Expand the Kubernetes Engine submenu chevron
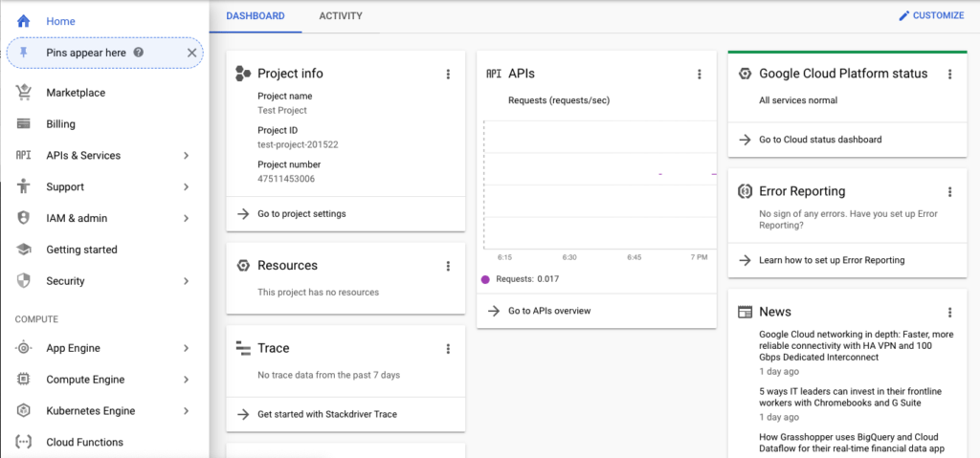The image size is (980, 458). (x=187, y=410)
